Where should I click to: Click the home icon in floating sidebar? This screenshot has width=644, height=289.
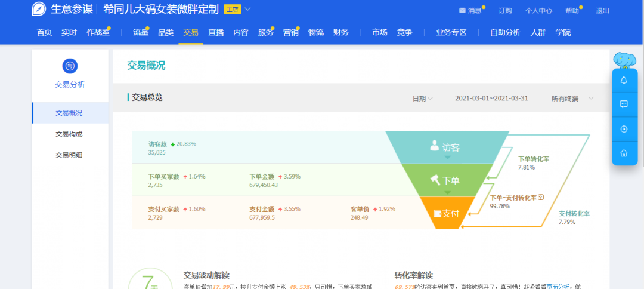pos(624,153)
